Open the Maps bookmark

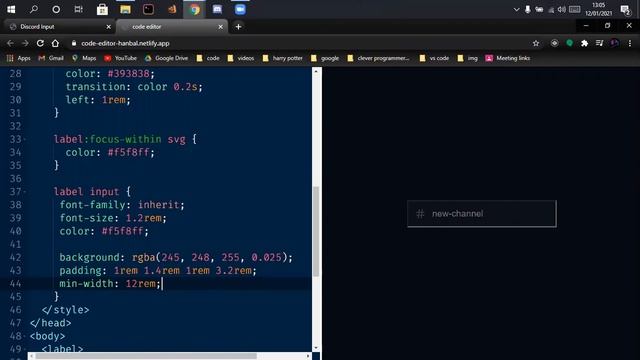click(84, 58)
